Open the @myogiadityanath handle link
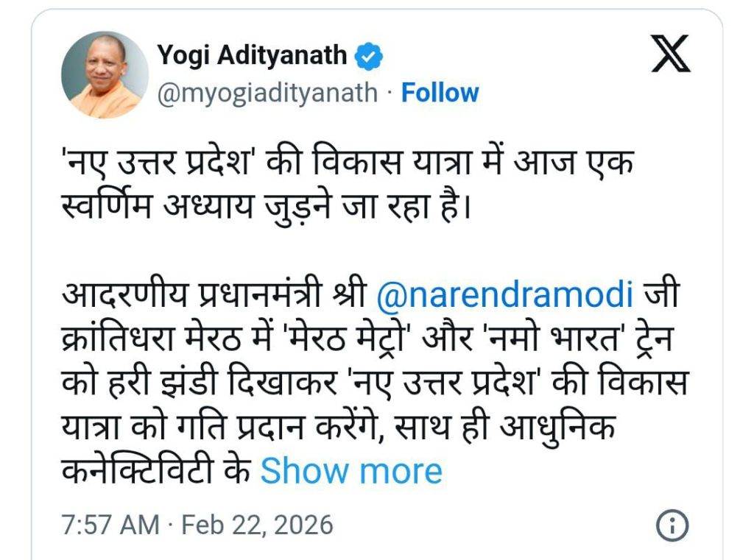This screenshot has height=560, width=754. point(267,93)
